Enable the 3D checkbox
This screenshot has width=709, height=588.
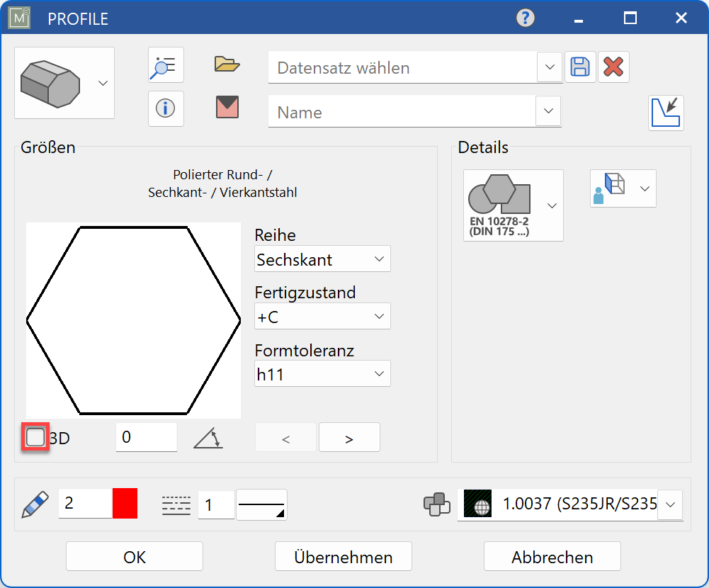pos(34,437)
